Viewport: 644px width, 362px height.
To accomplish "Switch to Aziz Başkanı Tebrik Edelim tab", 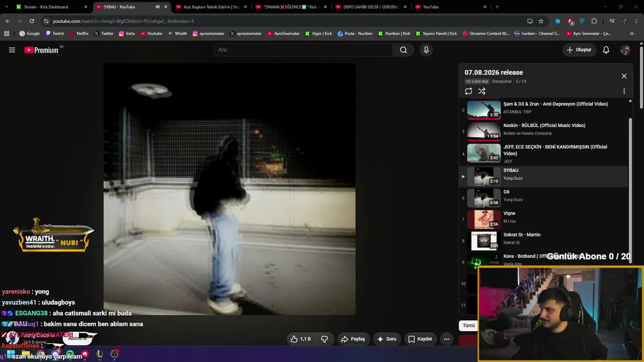I will tap(211, 7).
